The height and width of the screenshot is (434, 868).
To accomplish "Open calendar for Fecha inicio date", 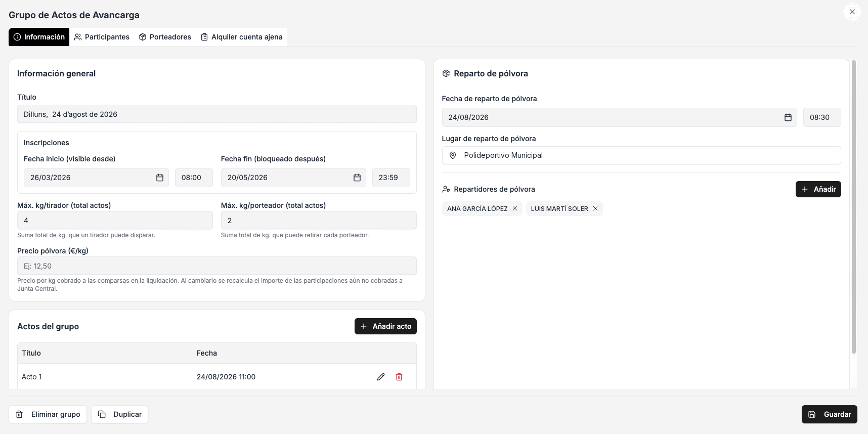I will [160, 178].
